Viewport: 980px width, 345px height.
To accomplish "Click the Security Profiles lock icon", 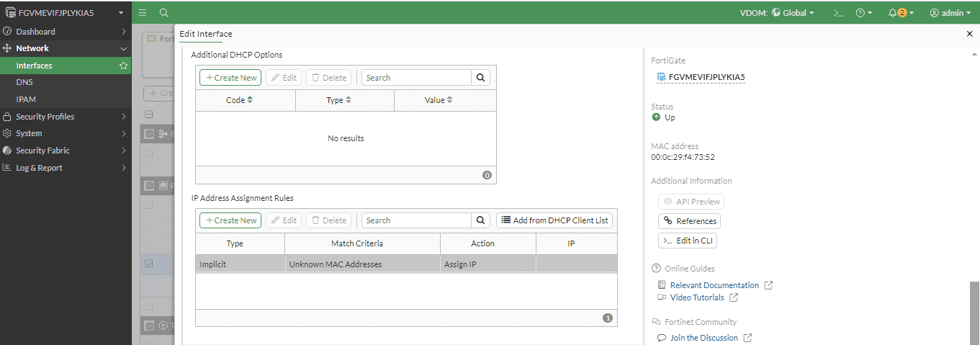I will [x=7, y=117].
